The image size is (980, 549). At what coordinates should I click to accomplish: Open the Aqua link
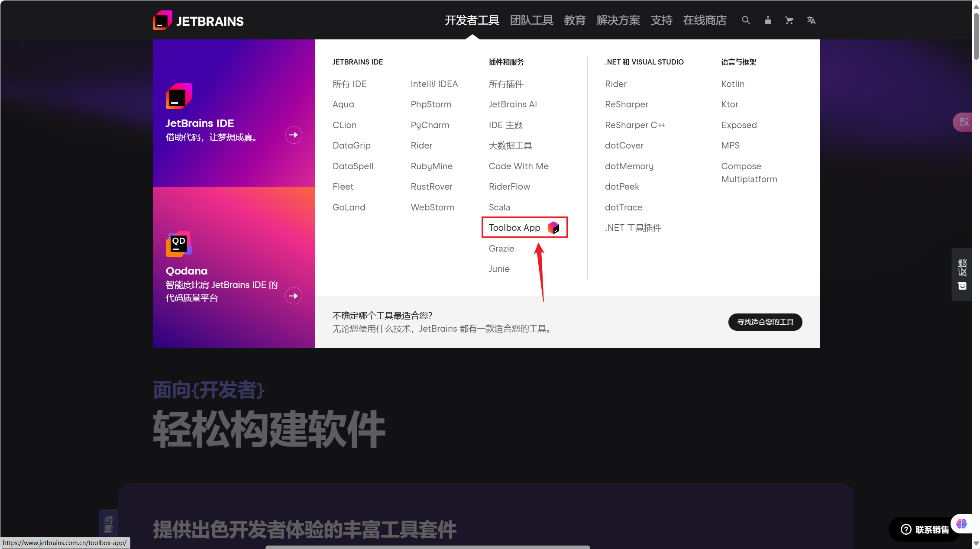343,104
